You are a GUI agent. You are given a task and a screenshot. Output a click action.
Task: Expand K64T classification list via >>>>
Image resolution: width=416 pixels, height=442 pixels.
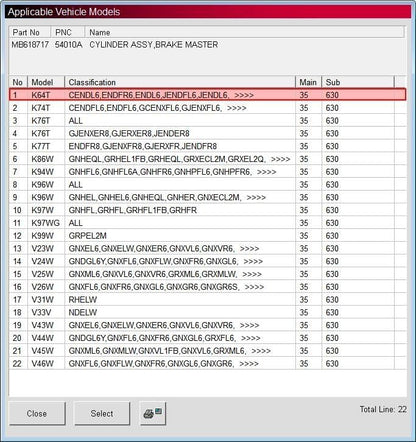coord(244,95)
